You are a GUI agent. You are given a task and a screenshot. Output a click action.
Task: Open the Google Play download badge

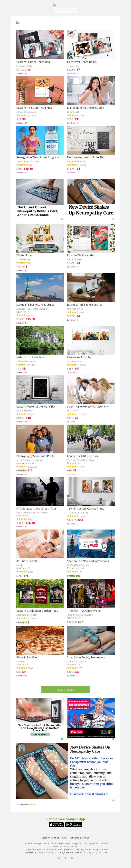(x=74, y=825)
